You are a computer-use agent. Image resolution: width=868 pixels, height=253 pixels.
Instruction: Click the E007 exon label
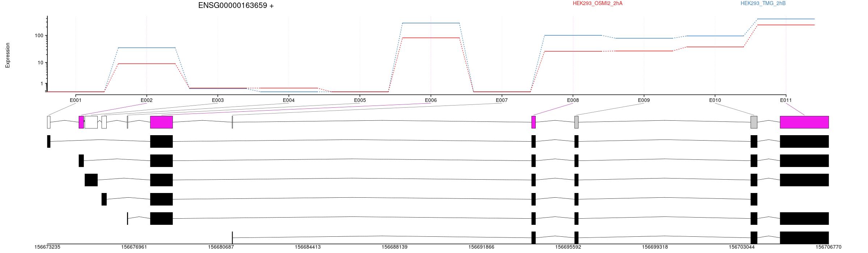(x=502, y=100)
